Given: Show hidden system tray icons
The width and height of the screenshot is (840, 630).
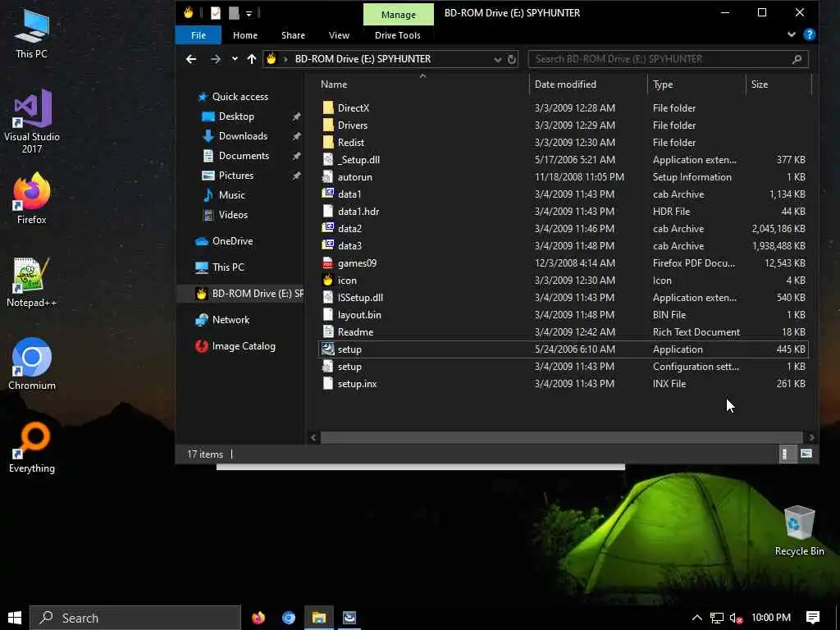Looking at the screenshot, I should coord(696,618).
